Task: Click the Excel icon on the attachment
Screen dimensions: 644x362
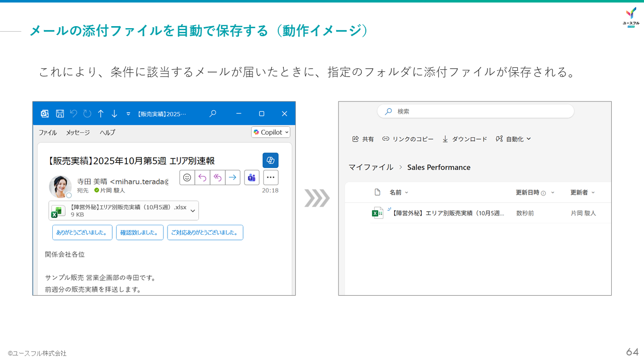Action: click(58, 211)
